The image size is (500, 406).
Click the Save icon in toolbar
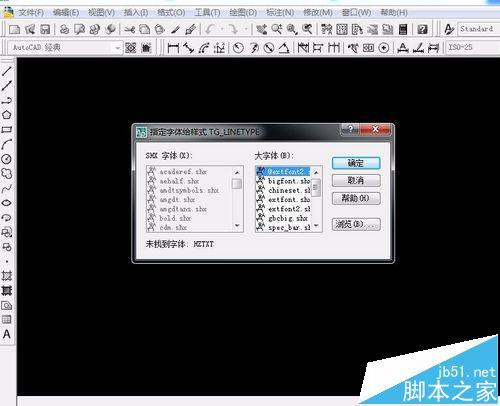pyautogui.click(x=45, y=30)
